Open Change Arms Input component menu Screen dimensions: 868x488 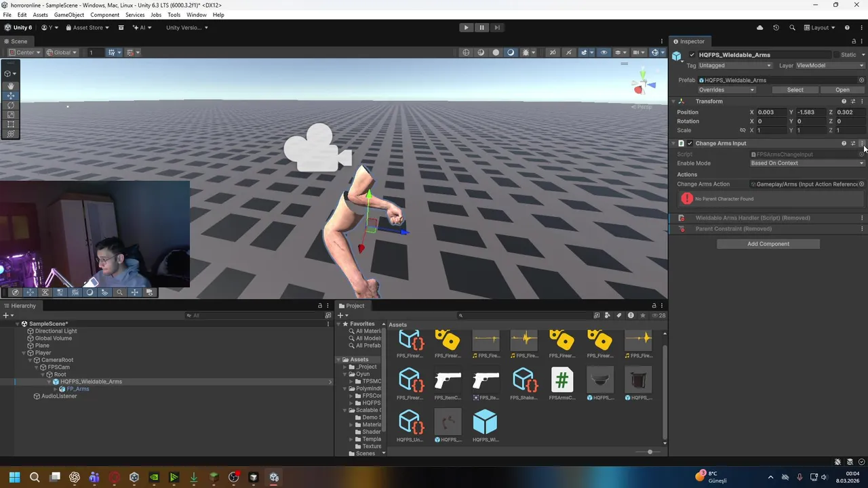click(x=862, y=144)
